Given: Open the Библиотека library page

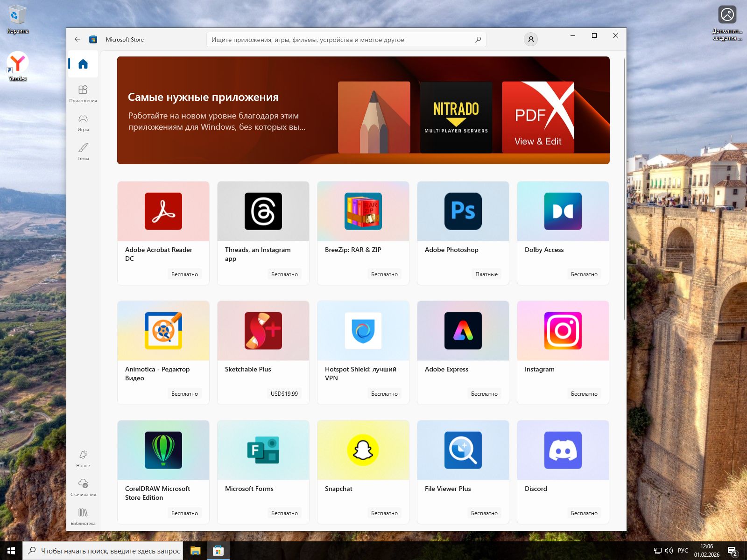Looking at the screenshot, I should coord(83,516).
